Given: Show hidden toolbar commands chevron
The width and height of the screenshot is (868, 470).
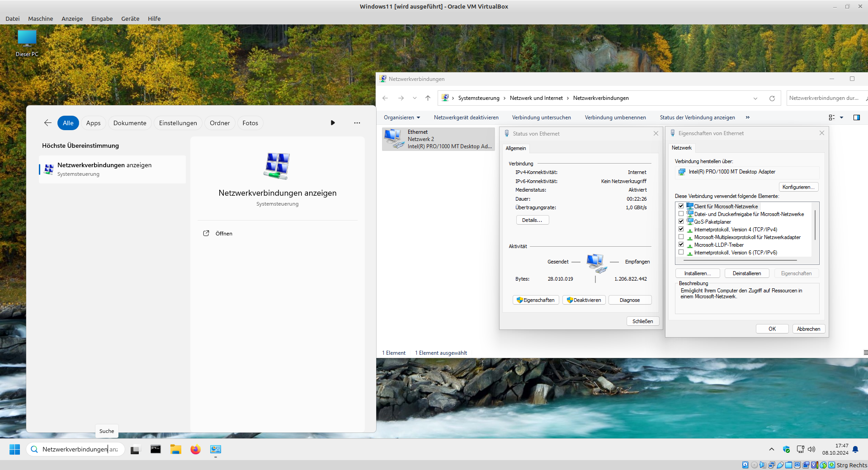Looking at the screenshot, I should 748,117.
